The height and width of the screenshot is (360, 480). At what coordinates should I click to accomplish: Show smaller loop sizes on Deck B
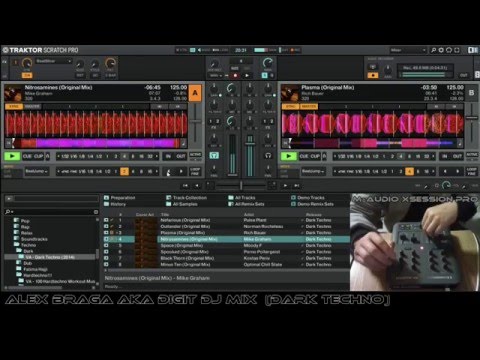(x=335, y=156)
